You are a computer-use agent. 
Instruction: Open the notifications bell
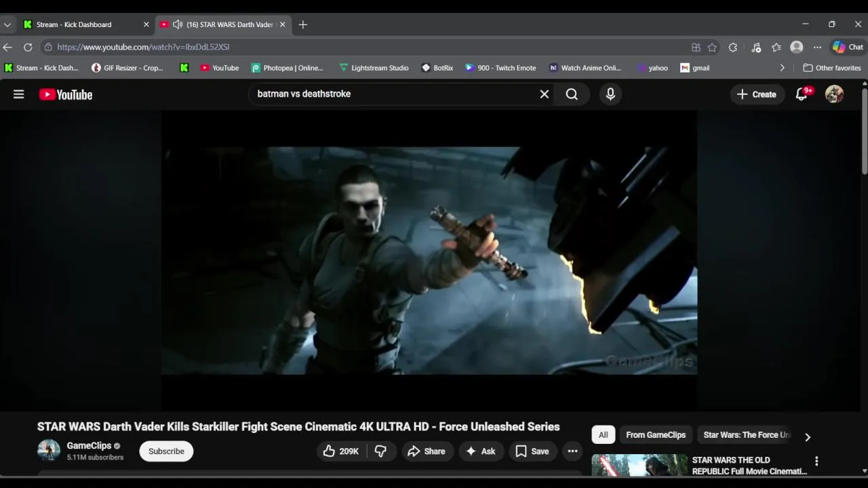(x=802, y=94)
